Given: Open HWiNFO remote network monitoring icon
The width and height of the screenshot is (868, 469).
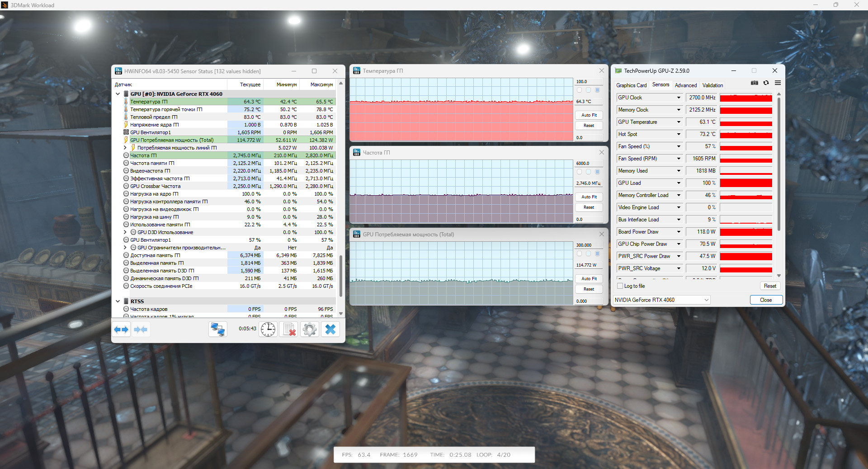Looking at the screenshot, I should [x=217, y=329].
